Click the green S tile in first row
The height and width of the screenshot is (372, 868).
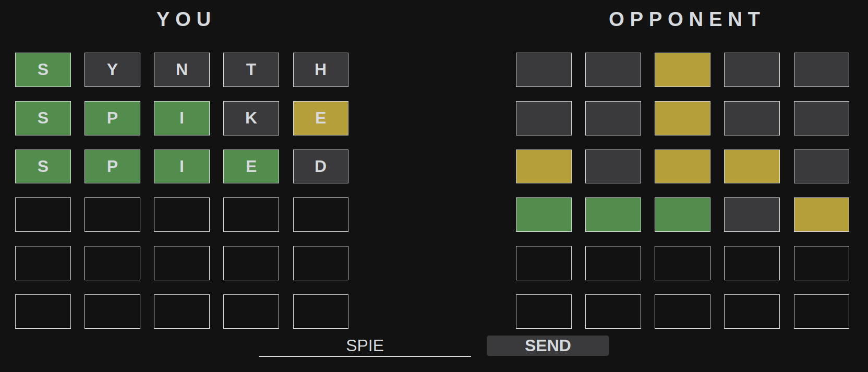coord(43,69)
